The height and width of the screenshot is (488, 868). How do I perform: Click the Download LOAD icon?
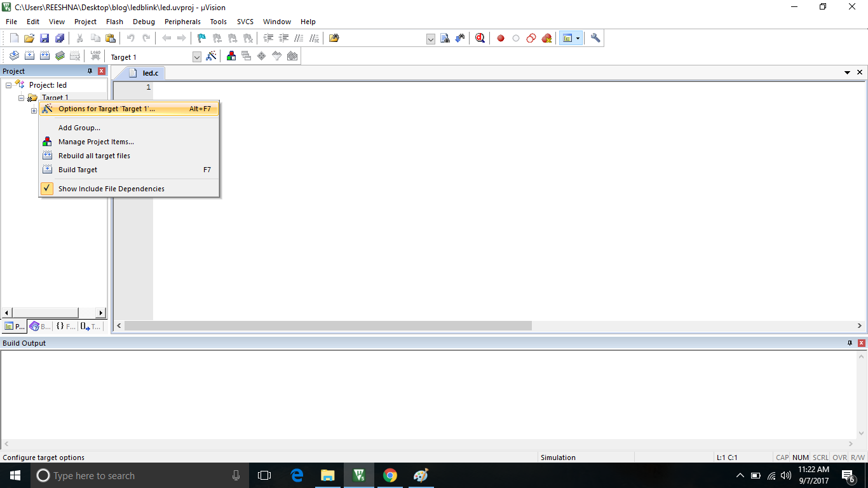coord(95,56)
